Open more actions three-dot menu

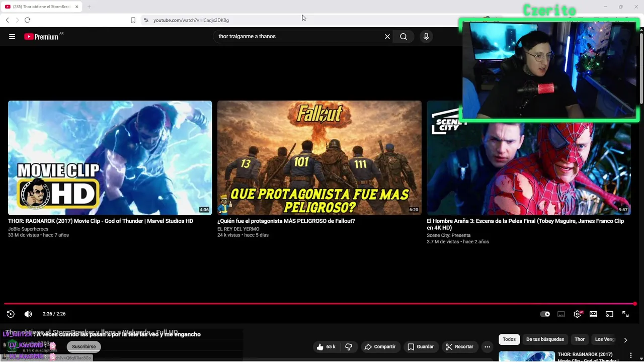487,346
